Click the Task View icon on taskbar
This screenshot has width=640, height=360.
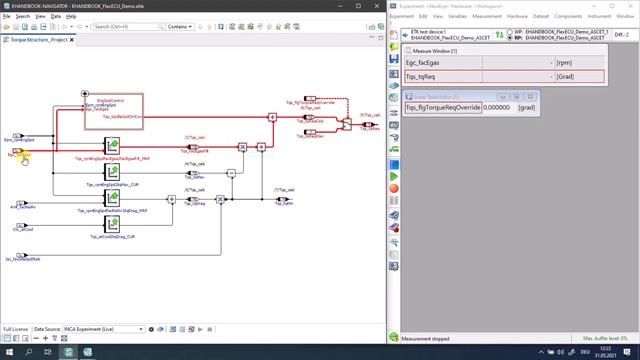[48, 352]
